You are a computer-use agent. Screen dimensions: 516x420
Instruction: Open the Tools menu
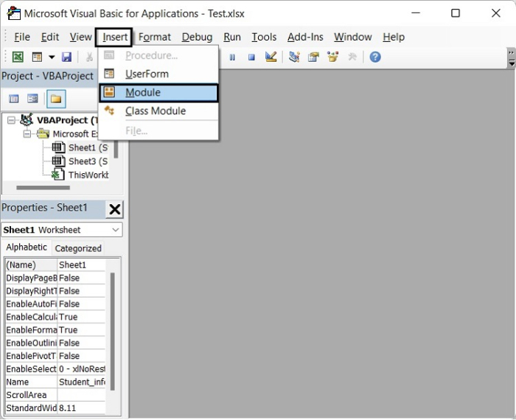(x=264, y=37)
